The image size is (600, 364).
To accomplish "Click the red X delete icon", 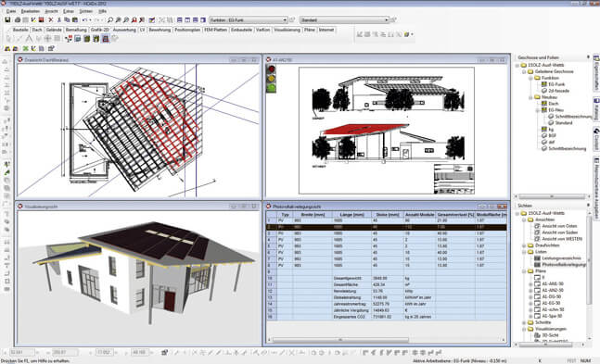I will [50, 19].
